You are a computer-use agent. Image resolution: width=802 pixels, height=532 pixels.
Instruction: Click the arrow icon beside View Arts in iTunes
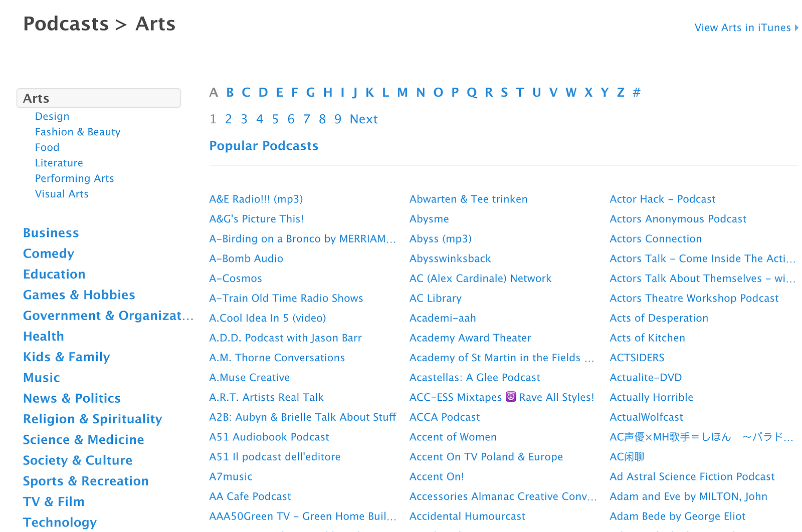tap(796, 28)
